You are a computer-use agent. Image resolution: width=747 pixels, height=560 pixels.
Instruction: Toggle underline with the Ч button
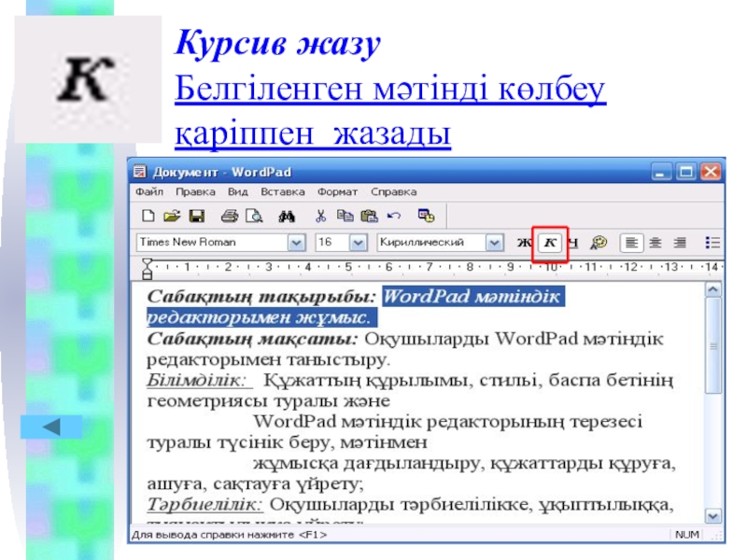(573, 243)
